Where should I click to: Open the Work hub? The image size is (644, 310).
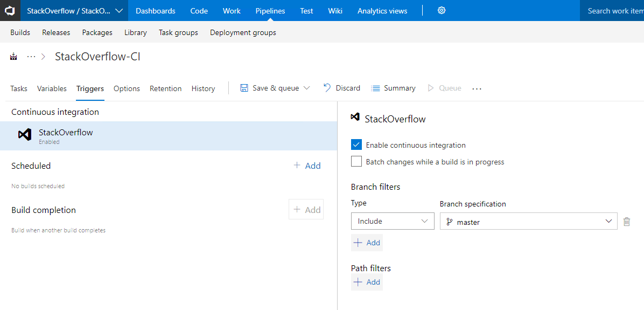(x=232, y=11)
